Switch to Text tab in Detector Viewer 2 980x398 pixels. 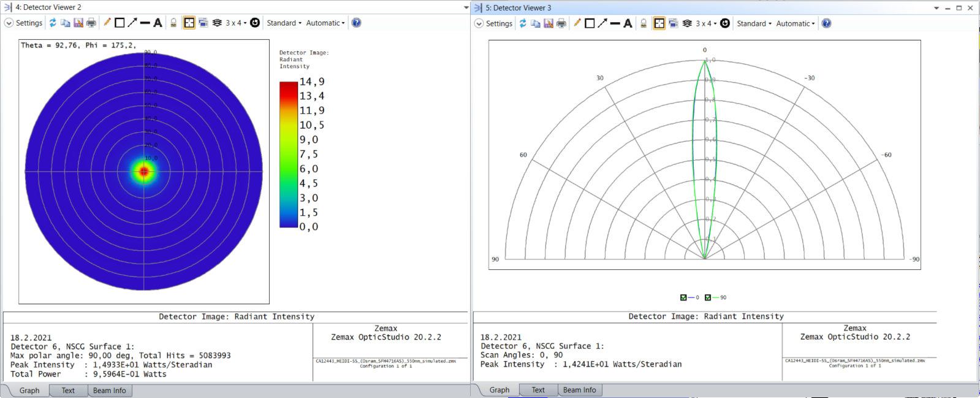pos(68,390)
